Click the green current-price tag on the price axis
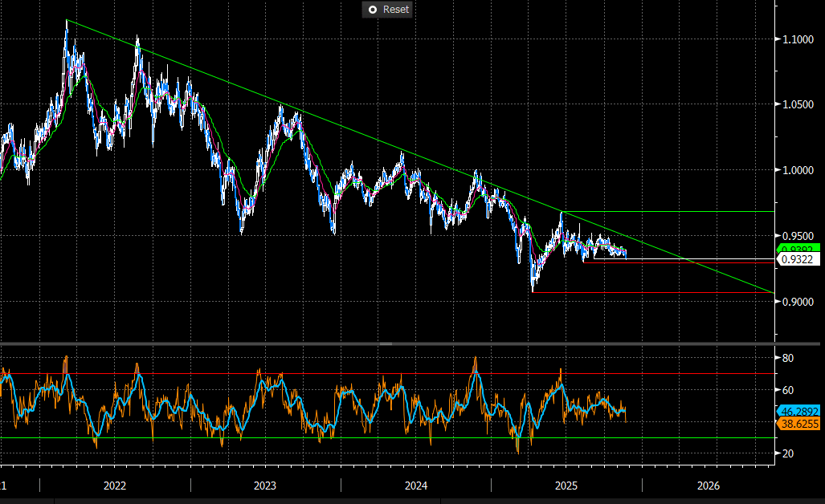The image size is (825, 504). (798, 249)
